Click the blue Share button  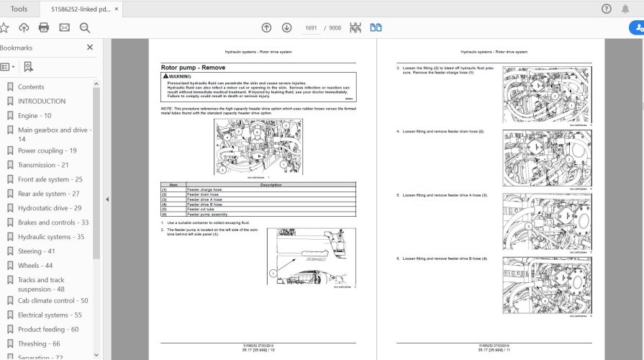[637, 27]
